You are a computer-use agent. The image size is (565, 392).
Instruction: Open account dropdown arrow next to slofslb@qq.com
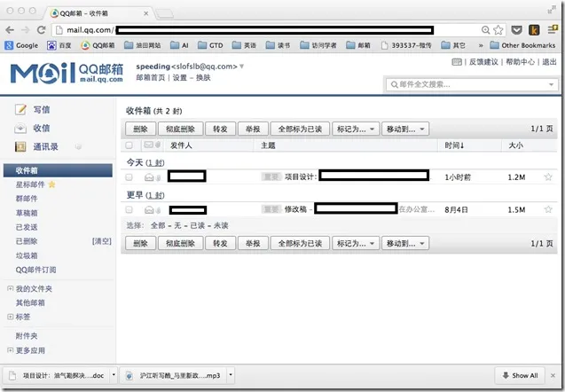click(x=242, y=67)
